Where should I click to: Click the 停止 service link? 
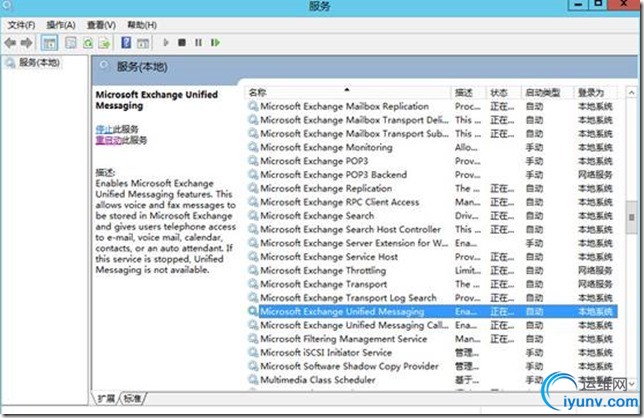coord(104,129)
